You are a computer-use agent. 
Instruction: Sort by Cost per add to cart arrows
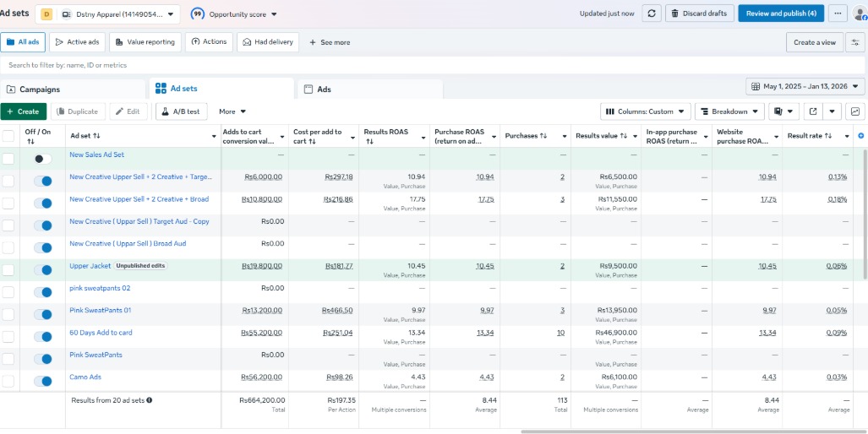click(x=313, y=142)
